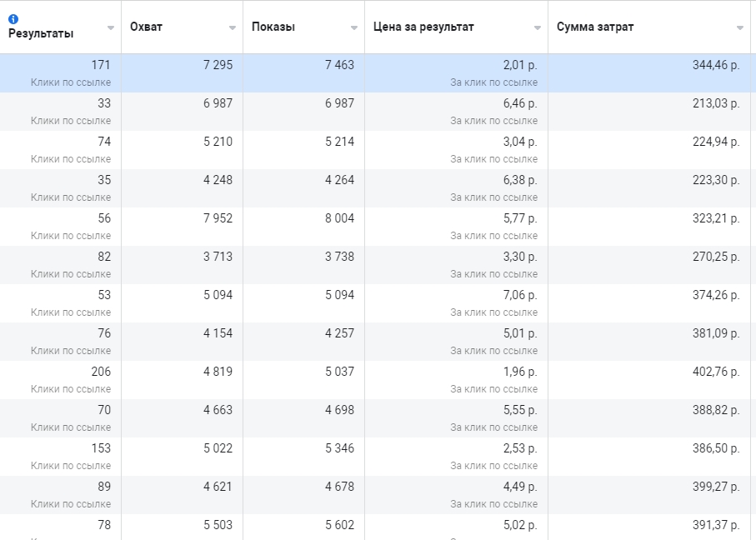Select the spend value 374,26 р.
Image resolution: width=756 pixels, height=540 pixels.
point(716,295)
